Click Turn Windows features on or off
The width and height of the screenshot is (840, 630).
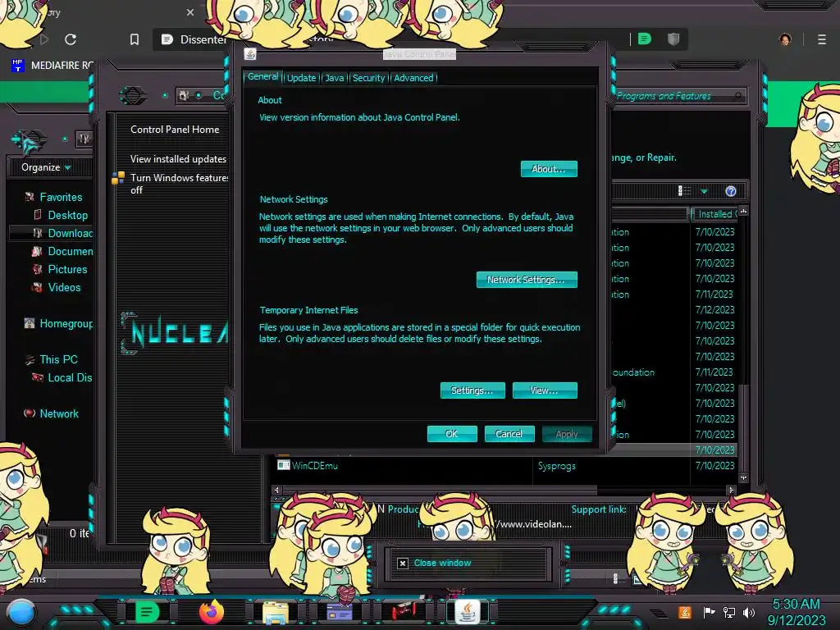coord(179,184)
